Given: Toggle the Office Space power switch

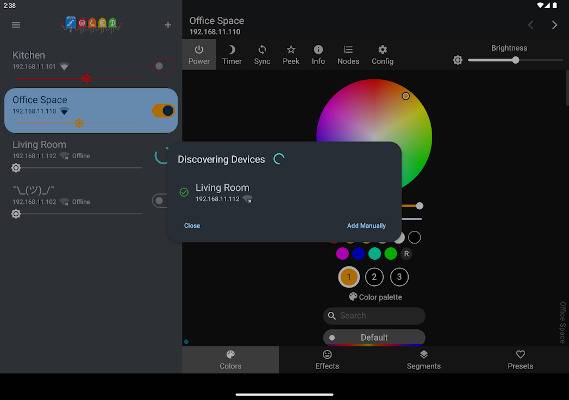Looking at the screenshot, I should click(x=164, y=111).
